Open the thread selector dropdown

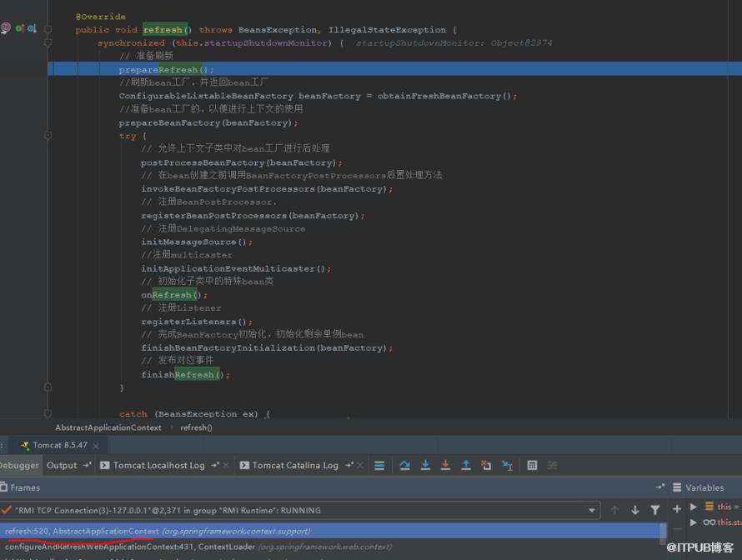click(592, 510)
